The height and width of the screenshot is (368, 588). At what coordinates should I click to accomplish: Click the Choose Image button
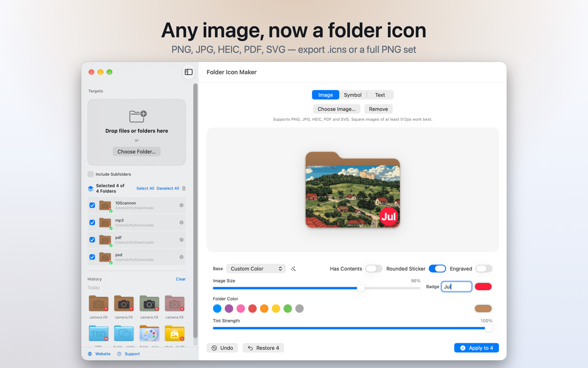[x=336, y=109]
